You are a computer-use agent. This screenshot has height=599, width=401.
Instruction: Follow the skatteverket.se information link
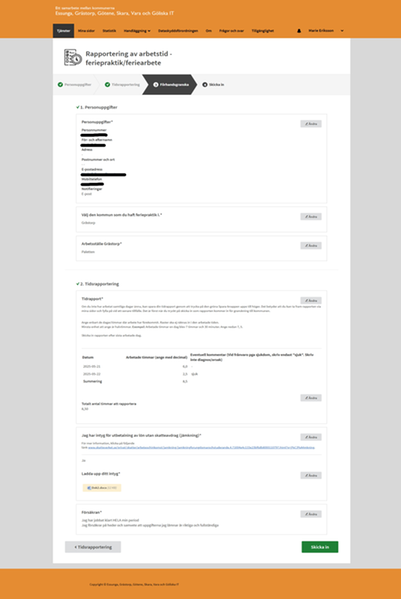[x=201, y=447]
